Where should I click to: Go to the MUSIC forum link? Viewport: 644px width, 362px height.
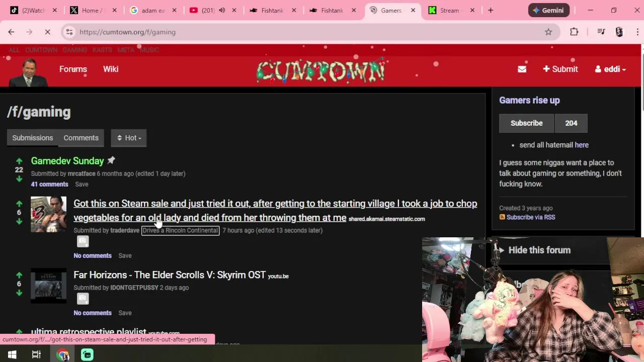click(149, 50)
